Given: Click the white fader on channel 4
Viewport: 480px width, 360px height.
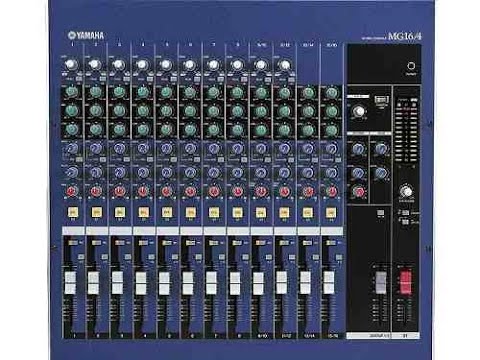Looking at the screenshot, I should 141,283.
